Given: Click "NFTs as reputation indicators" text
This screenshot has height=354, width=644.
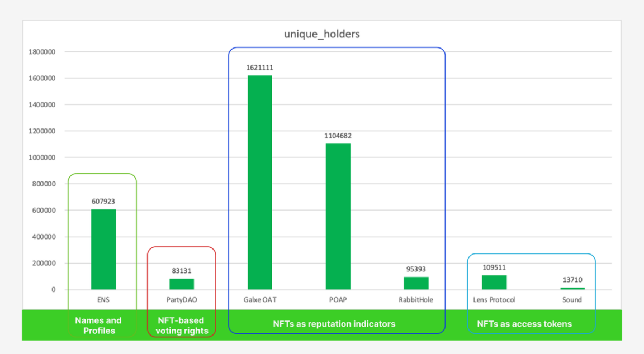Looking at the screenshot, I should pyautogui.click(x=334, y=324).
